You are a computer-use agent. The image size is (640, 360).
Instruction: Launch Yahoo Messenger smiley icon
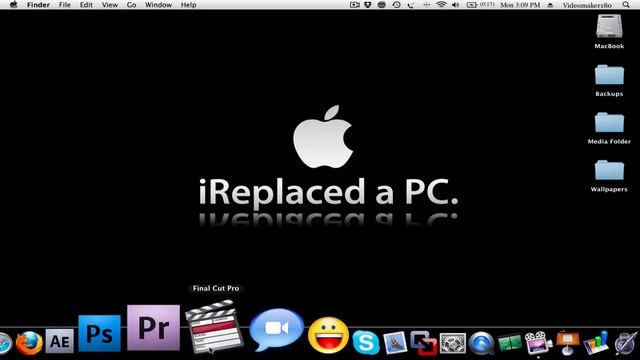[329, 336]
